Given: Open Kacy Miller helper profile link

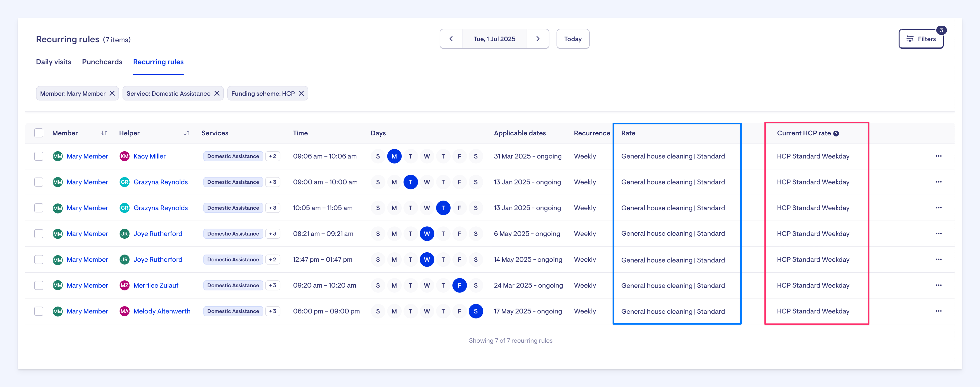Looking at the screenshot, I should point(150,156).
